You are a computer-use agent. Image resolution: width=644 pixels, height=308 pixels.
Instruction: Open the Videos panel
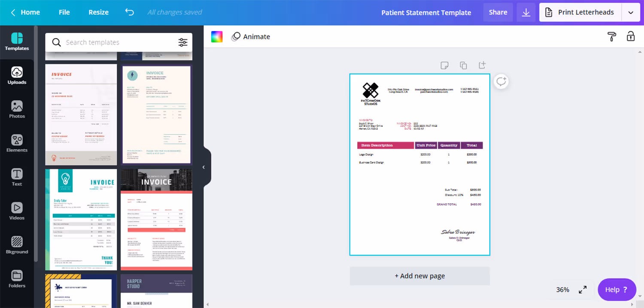[17, 211]
